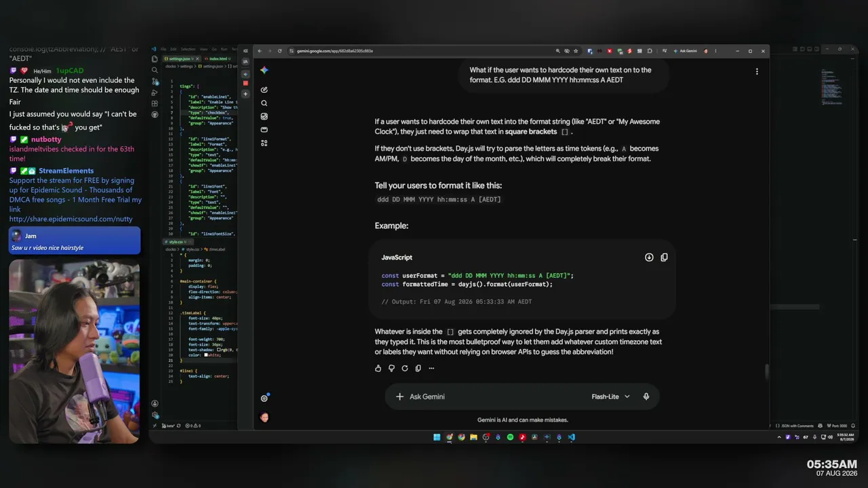Open VS Code Search view
Viewport: 868px width, 488px height.
coord(155,70)
